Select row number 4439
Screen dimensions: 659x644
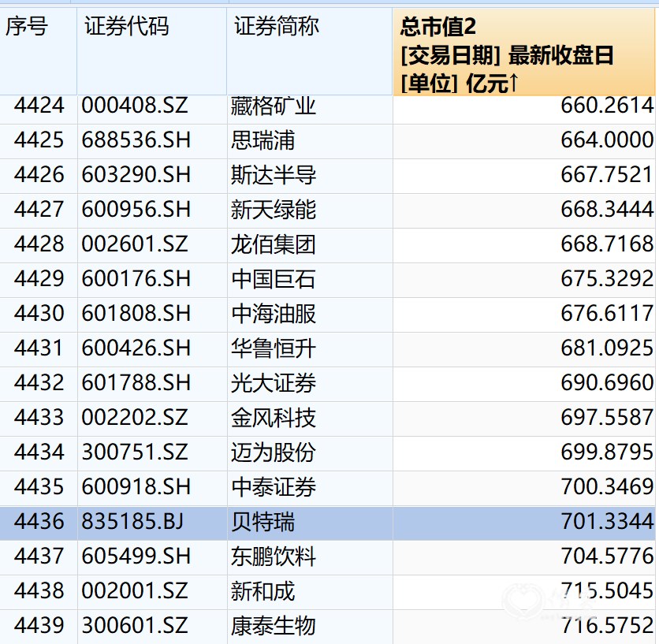[39, 627]
